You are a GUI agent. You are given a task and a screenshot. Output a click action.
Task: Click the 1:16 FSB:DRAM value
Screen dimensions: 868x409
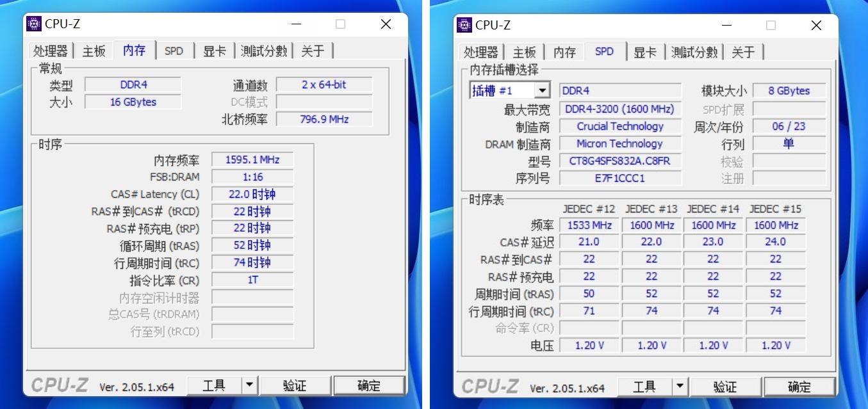pos(252,177)
